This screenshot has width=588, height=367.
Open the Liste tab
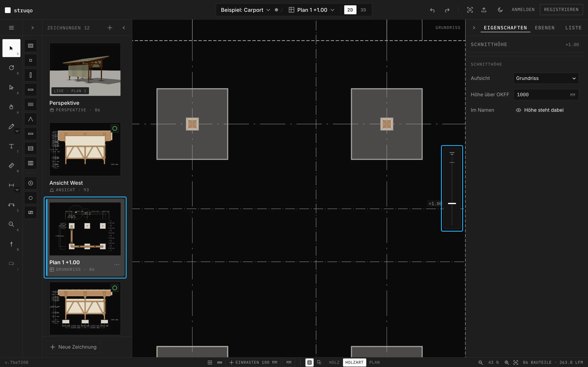[573, 28]
